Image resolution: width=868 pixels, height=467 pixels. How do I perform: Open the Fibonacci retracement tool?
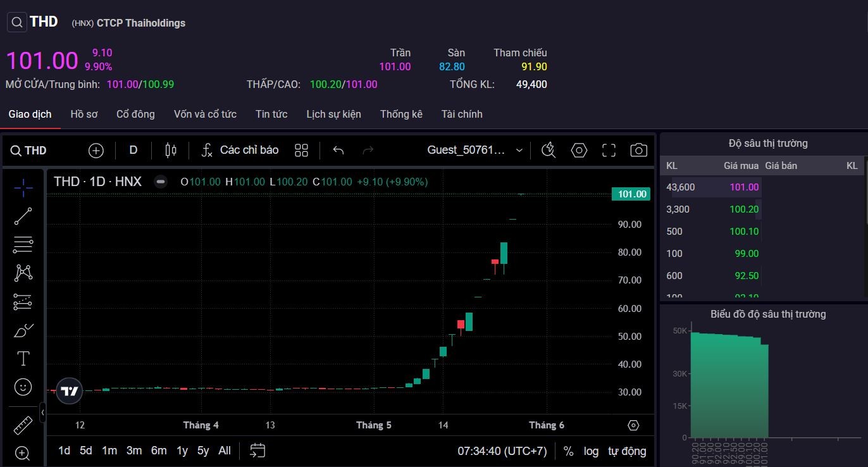tap(23, 244)
